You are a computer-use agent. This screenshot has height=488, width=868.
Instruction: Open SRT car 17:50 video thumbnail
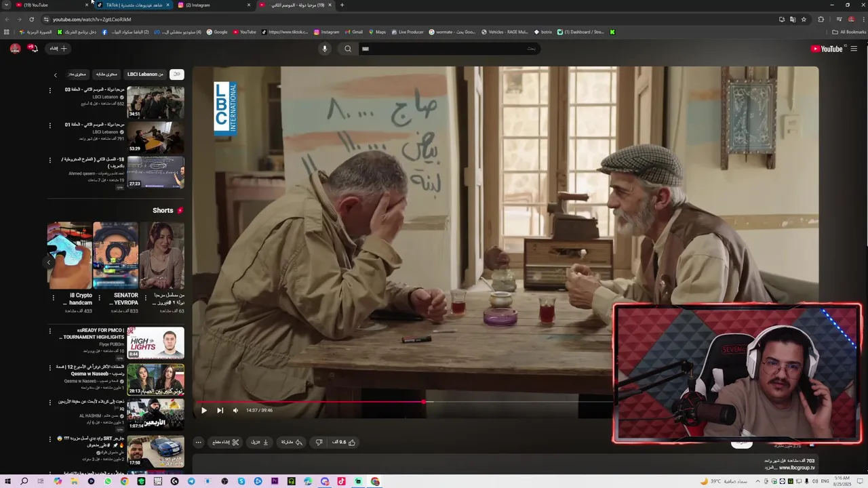click(155, 450)
